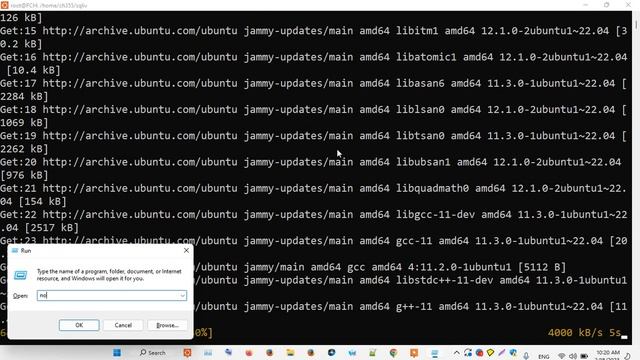Open the Wi-Fi network icon in tray

[562, 356]
